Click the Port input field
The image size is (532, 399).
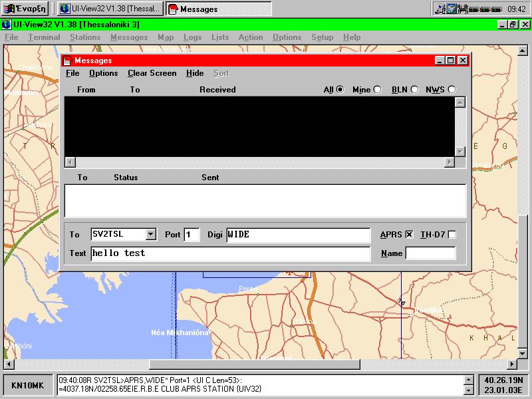coord(192,235)
